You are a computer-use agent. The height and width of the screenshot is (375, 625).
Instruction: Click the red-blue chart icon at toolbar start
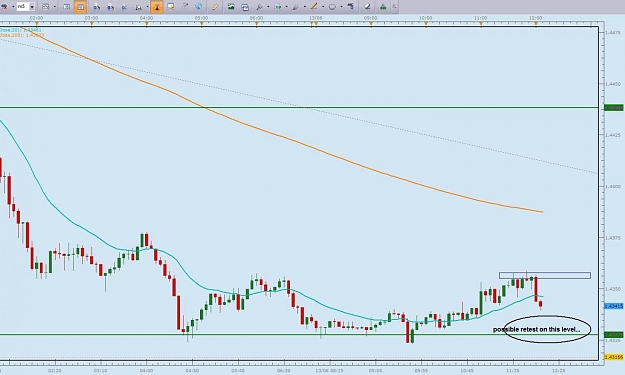5,7
